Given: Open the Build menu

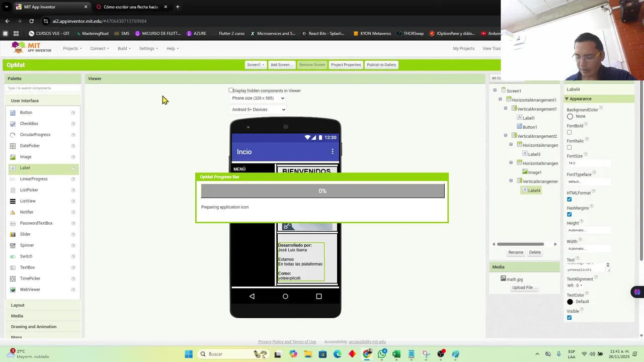Looking at the screenshot, I should pos(124,48).
